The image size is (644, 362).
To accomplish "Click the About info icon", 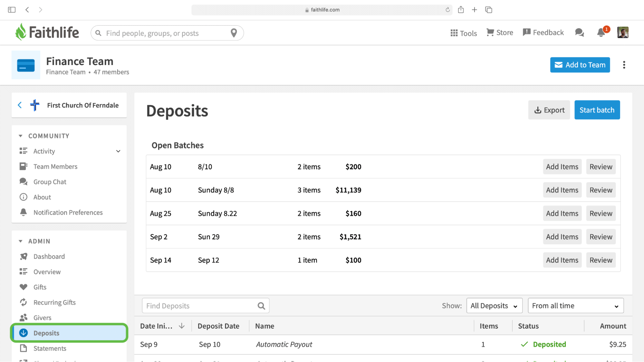I will coord(24,197).
